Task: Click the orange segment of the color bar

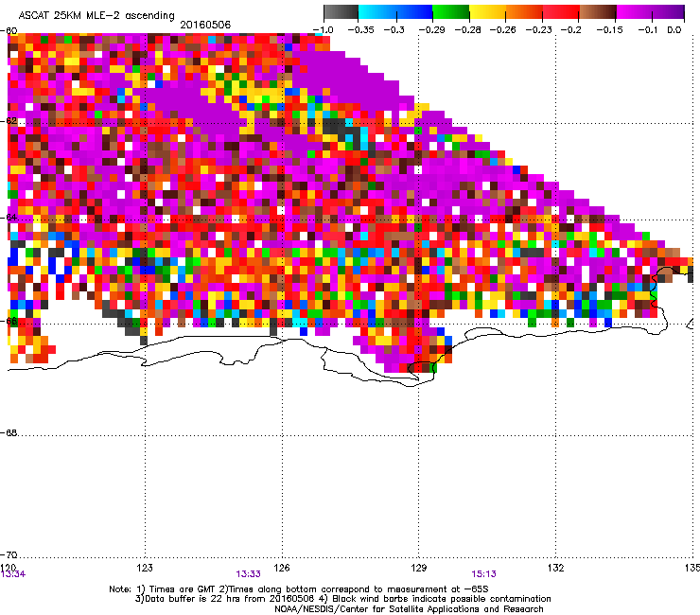Action: [x=524, y=12]
